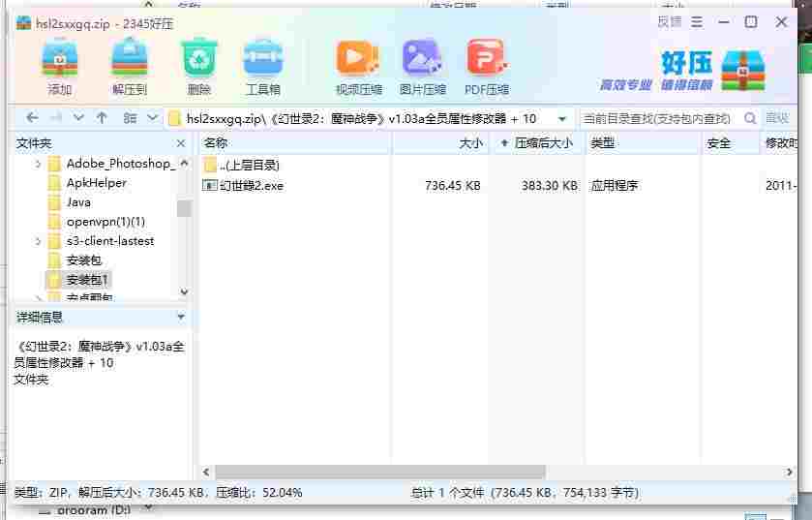This screenshot has width=812, height=520.
Task: Open the hamburger menu in title bar
Action: (x=697, y=22)
